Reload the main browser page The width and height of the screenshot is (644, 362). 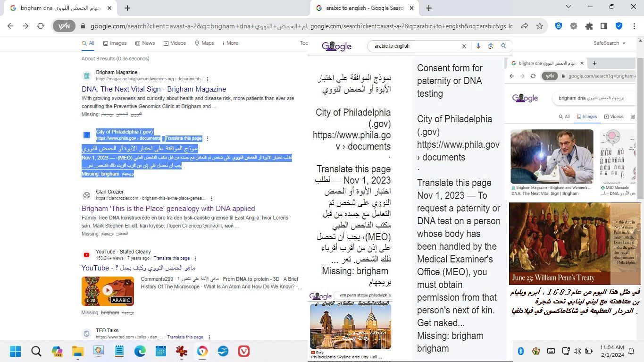pos(41,26)
